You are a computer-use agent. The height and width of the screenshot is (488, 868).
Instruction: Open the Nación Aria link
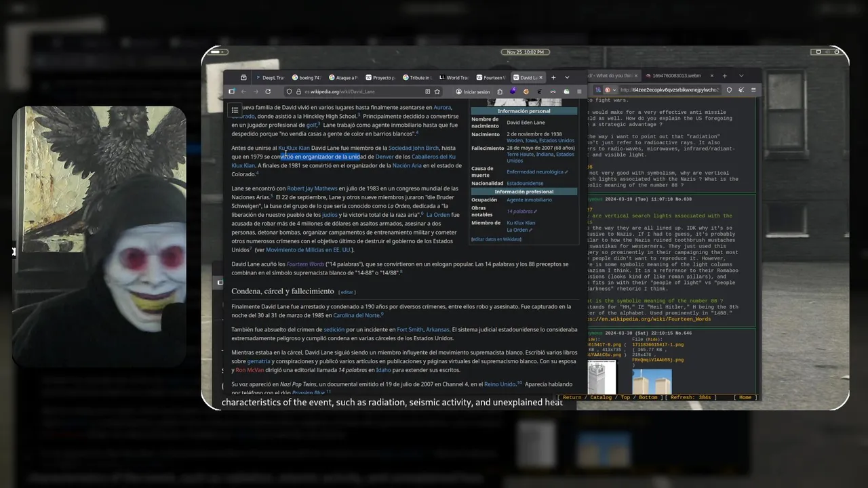click(407, 165)
